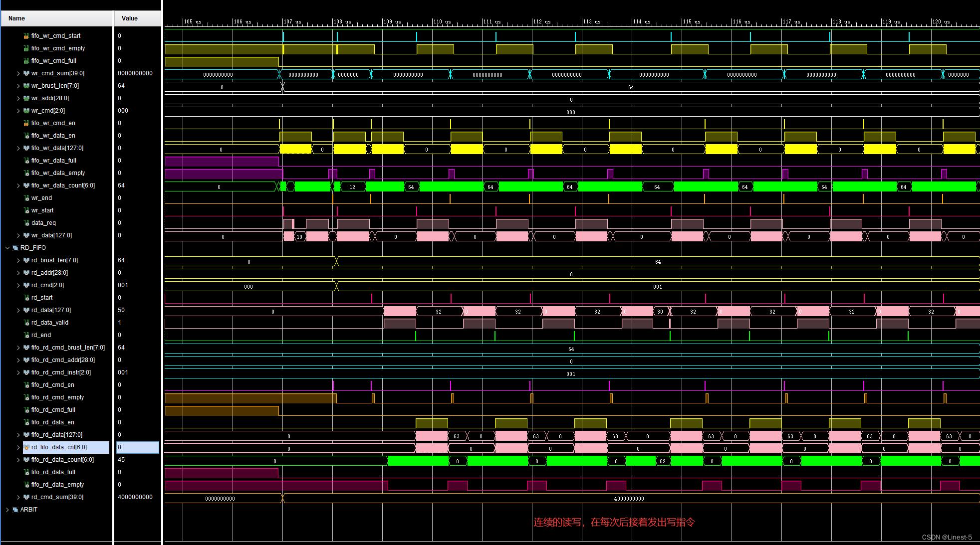Viewport: 980px width, 545px height.
Task: Click the rd_fifo_data_cnt signal icon
Action: [26, 447]
